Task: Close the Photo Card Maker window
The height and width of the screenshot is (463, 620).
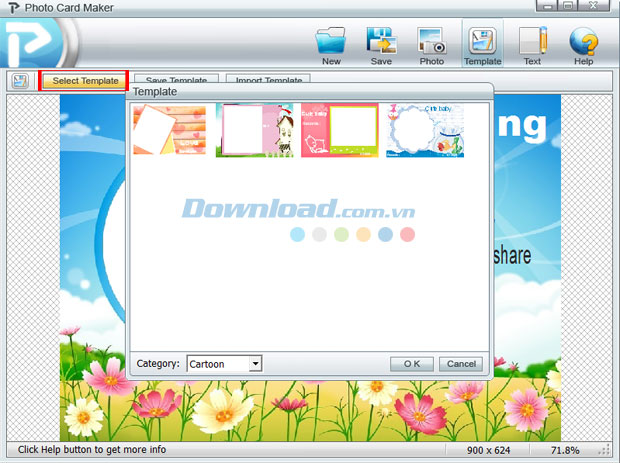Action: [x=596, y=7]
